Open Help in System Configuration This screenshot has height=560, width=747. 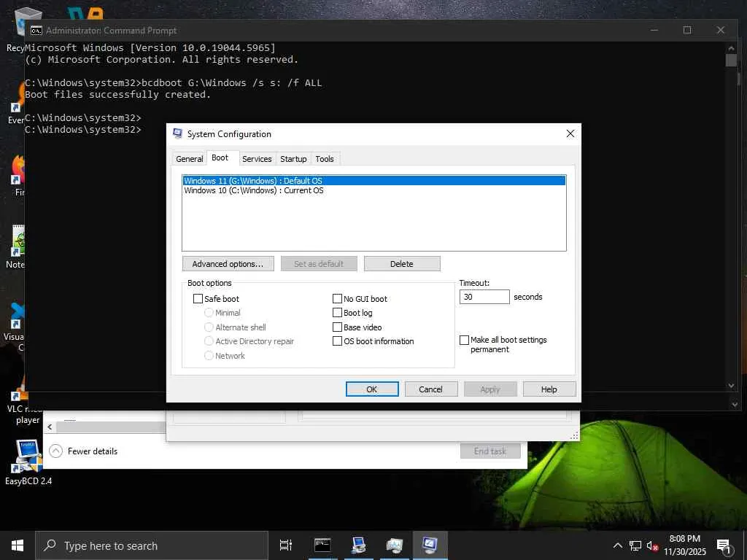pos(549,389)
